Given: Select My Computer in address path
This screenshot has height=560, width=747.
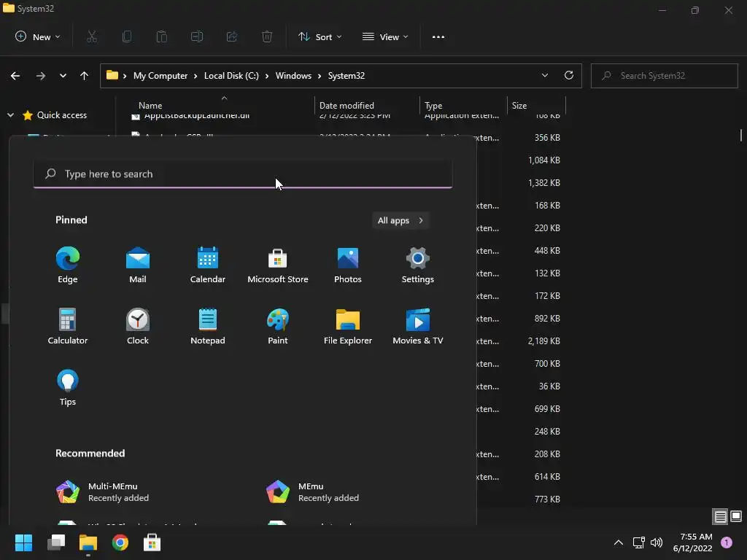Looking at the screenshot, I should (x=160, y=76).
